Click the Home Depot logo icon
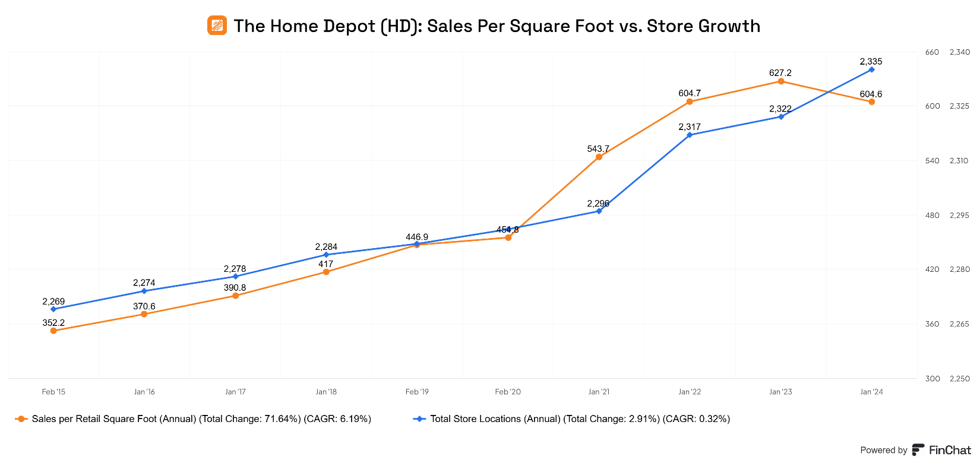The height and width of the screenshot is (463, 980). [217, 26]
